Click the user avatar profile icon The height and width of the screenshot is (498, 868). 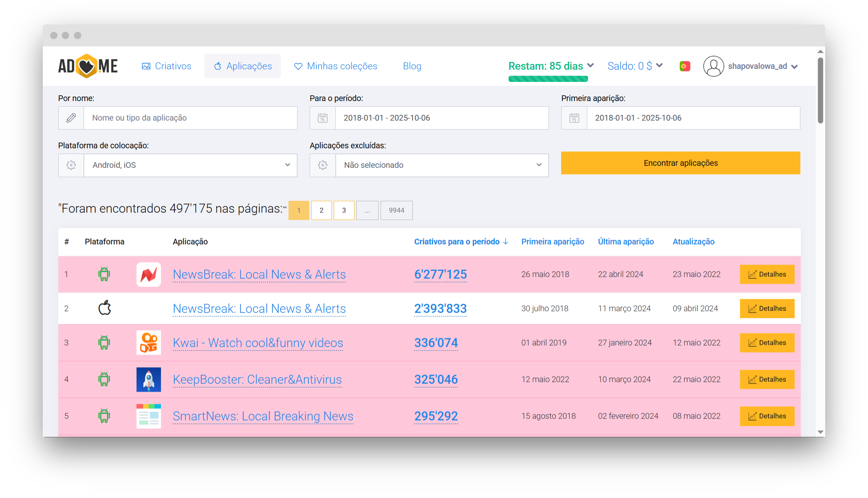(x=713, y=66)
